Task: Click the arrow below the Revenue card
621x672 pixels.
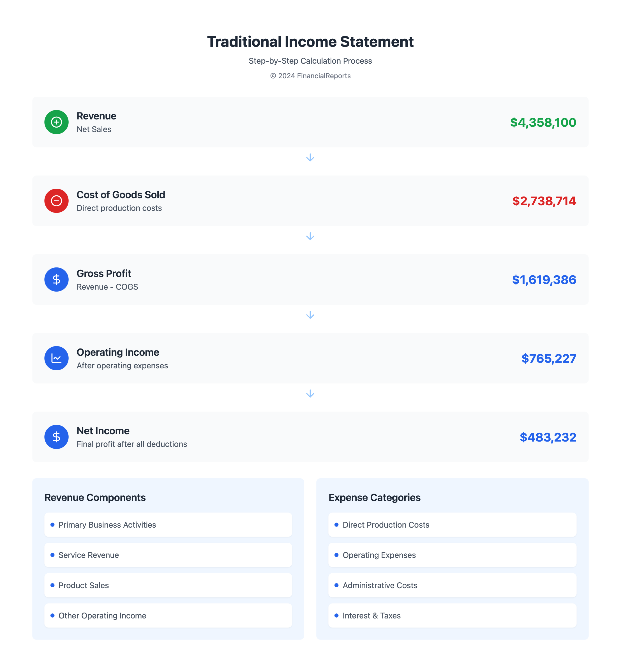Action: [x=310, y=158]
